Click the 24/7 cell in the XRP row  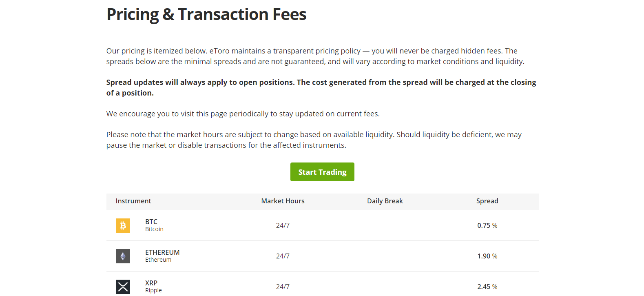click(x=283, y=287)
